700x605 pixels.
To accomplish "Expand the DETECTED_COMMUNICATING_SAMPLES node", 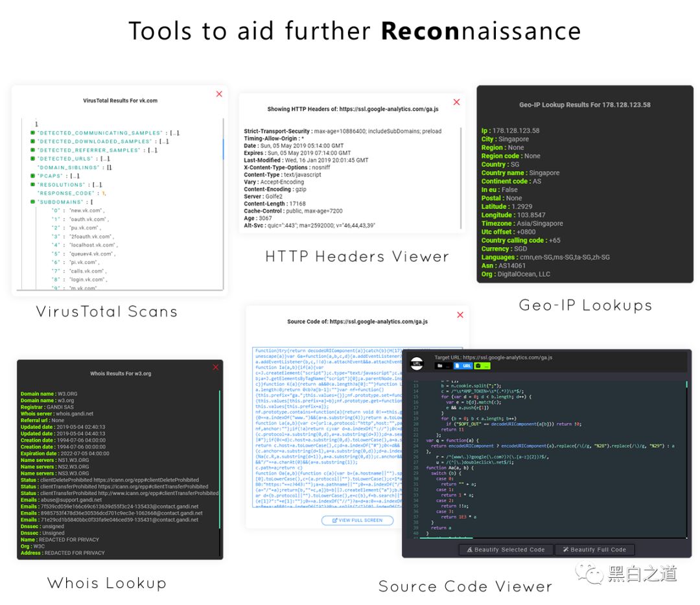I will [32, 133].
